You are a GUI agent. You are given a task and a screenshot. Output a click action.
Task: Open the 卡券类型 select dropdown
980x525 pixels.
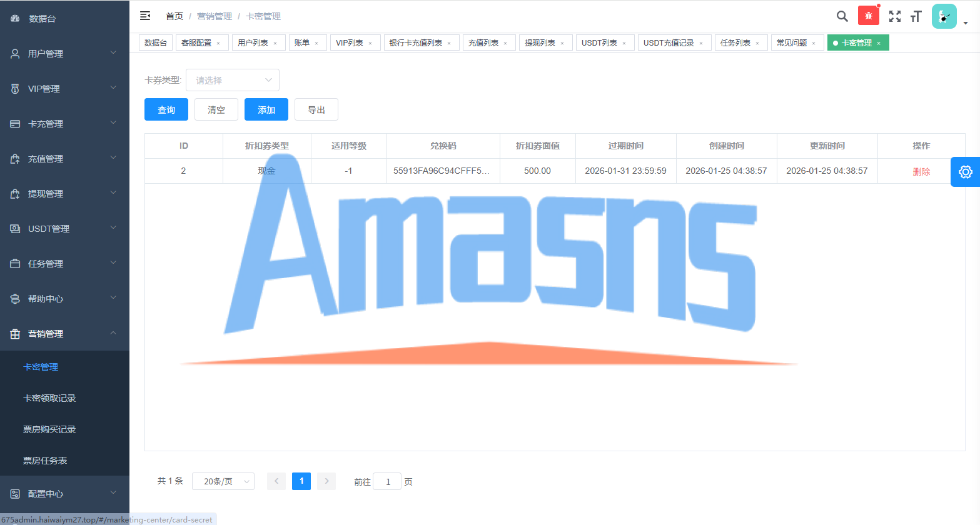(x=233, y=80)
